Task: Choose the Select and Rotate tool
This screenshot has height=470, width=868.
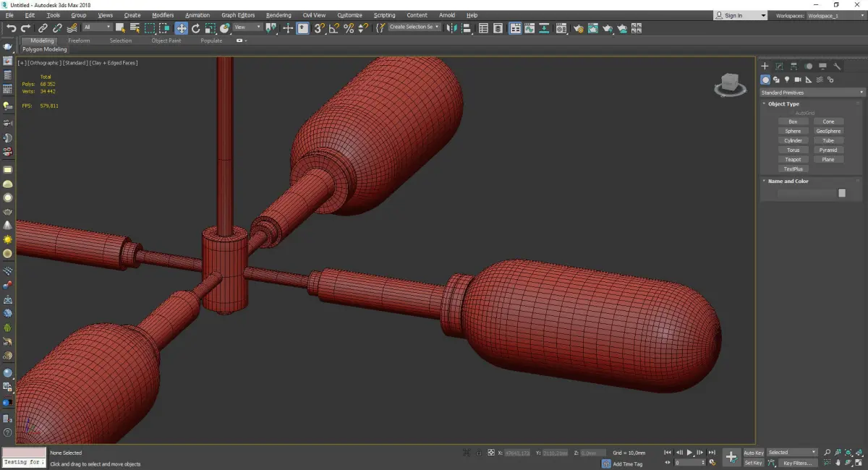Action: 195,28
